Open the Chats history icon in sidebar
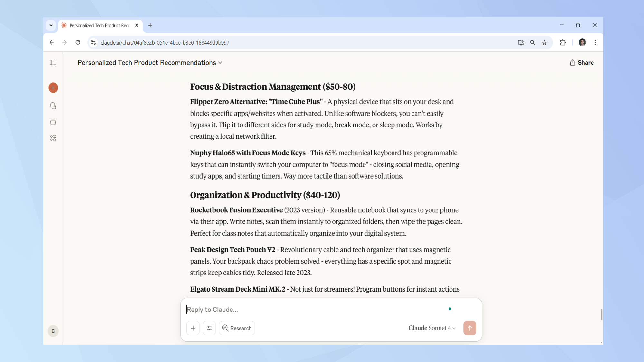Viewport: 644px width, 362px height. 53,106
